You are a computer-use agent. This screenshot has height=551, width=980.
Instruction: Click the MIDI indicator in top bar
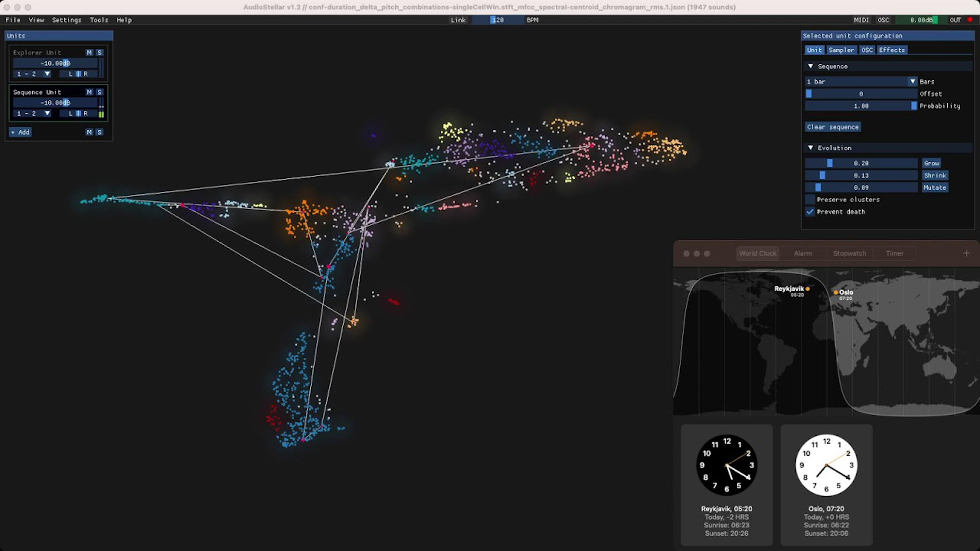[861, 20]
